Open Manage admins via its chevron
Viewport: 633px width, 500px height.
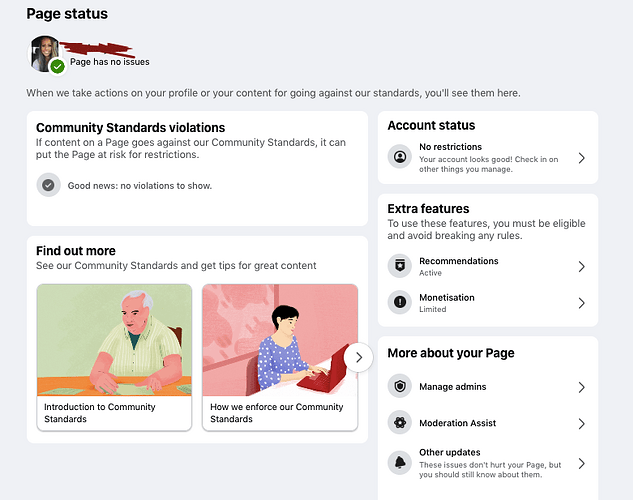point(581,387)
